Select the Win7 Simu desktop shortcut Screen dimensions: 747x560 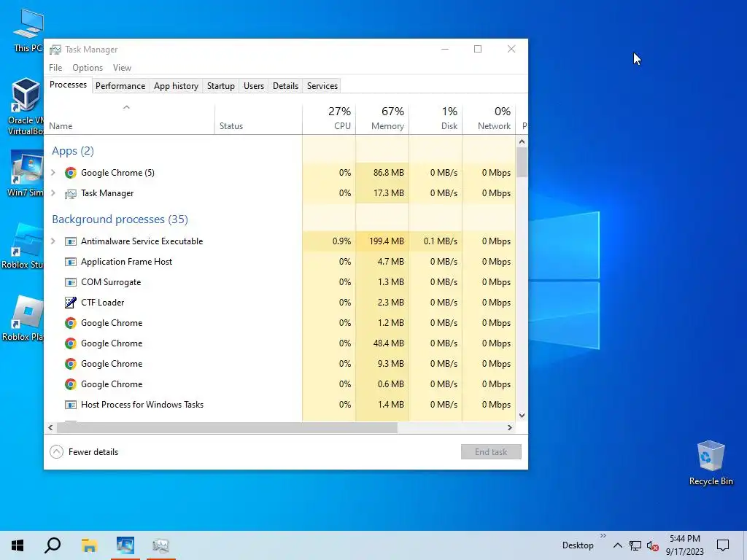[x=25, y=174]
